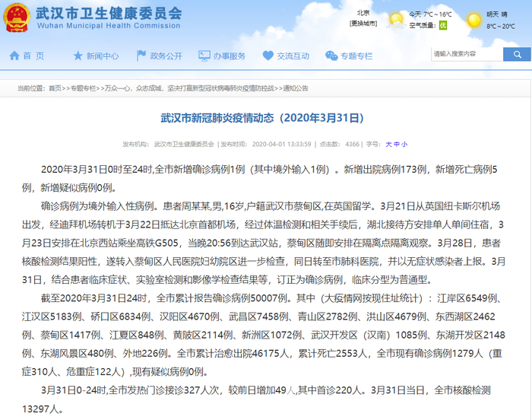The width and height of the screenshot is (532, 420).
Task: Click the article title 武汉市新冠肺炎疫情动态
Action: 262,118
